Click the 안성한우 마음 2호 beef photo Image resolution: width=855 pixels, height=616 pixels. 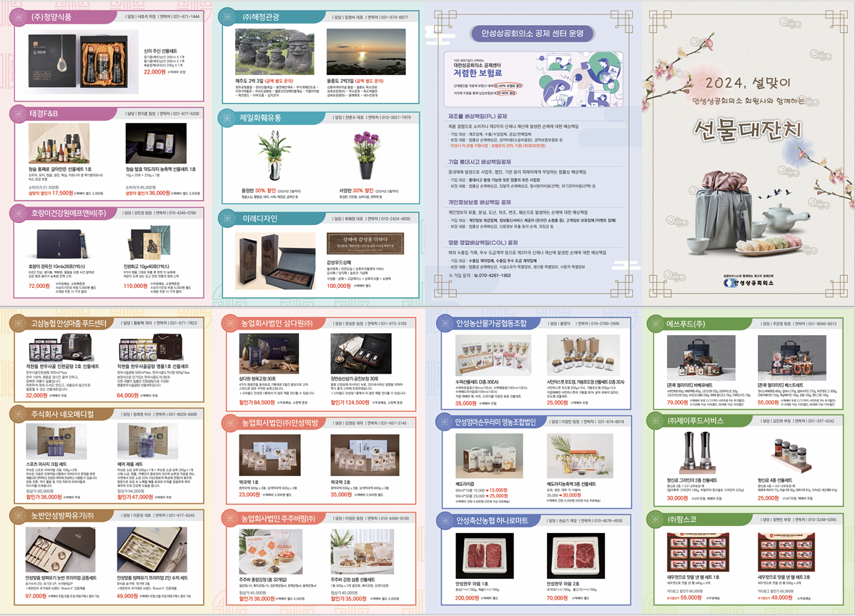point(575,557)
